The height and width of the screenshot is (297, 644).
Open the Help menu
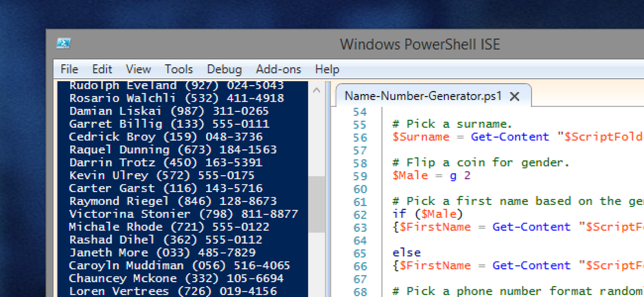327,69
